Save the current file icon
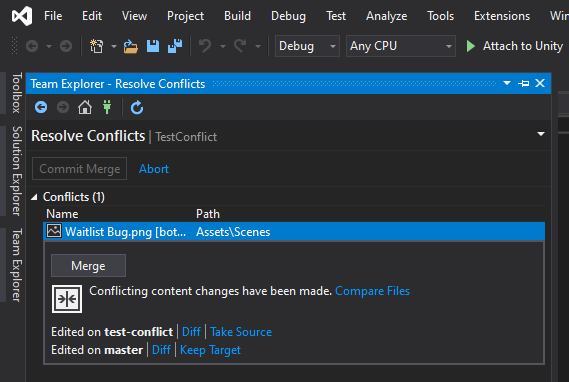 point(153,46)
